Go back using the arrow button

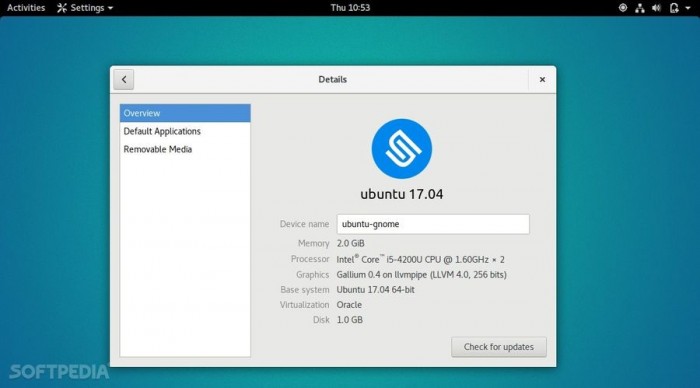coord(124,79)
